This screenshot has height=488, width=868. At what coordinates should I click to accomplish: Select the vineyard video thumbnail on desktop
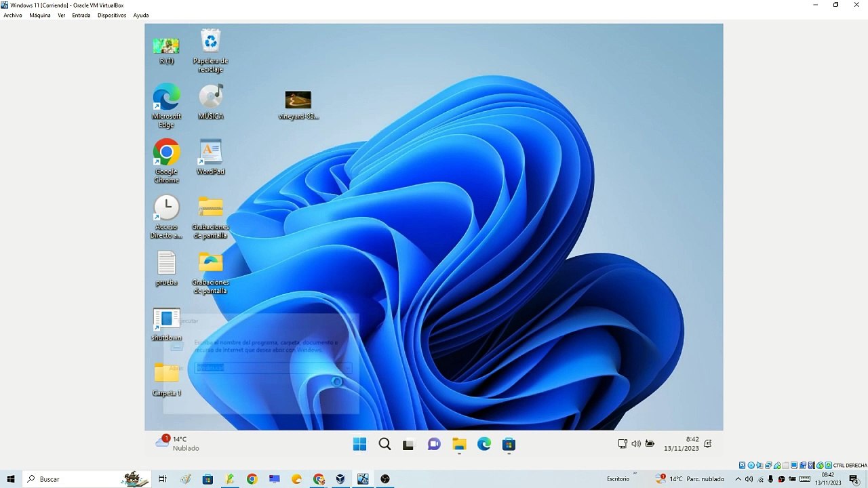click(298, 105)
